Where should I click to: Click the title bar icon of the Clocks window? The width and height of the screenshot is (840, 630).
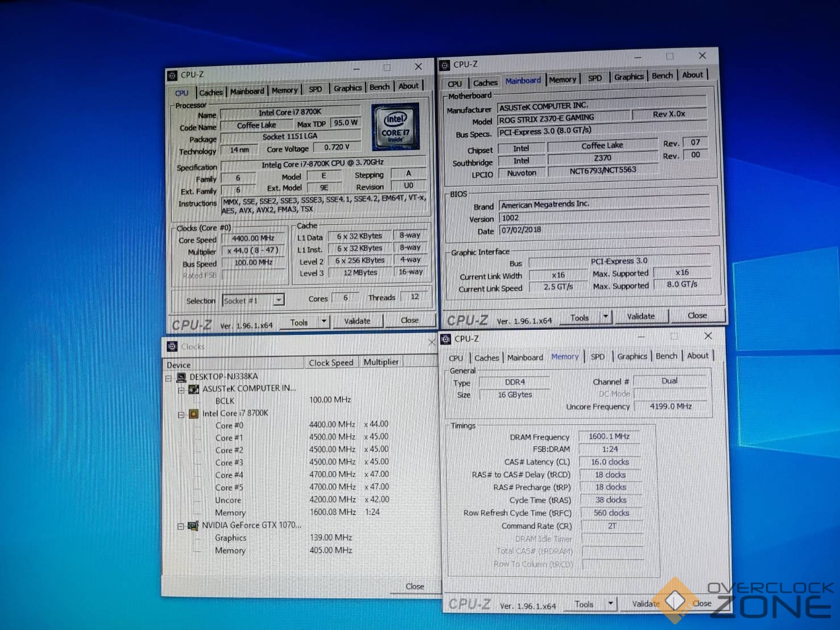172,346
